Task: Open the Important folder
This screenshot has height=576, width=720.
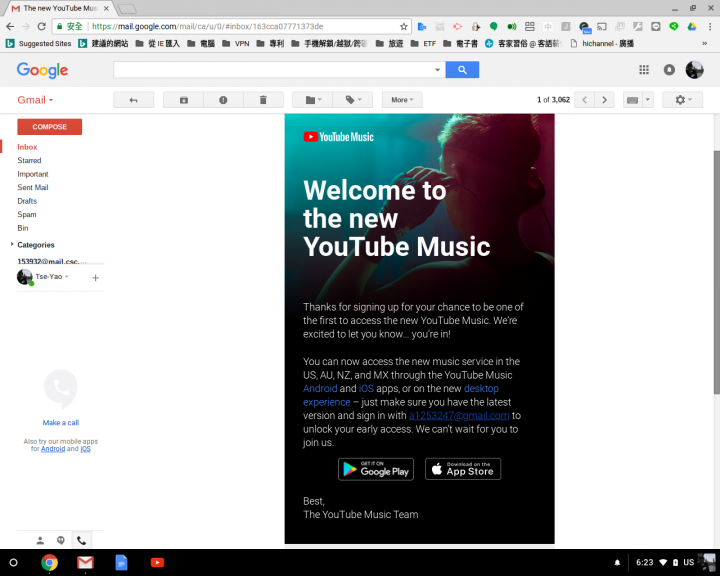Action: click(33, 174)
